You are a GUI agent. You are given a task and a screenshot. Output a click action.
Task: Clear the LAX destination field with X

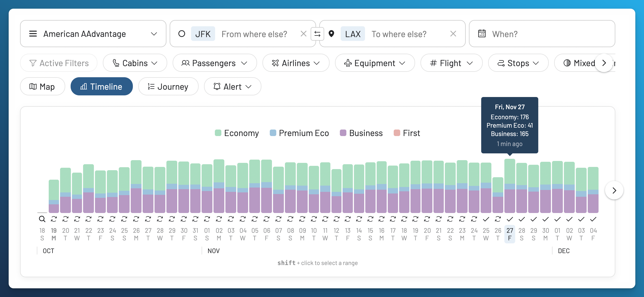click(x=453, y=34)
